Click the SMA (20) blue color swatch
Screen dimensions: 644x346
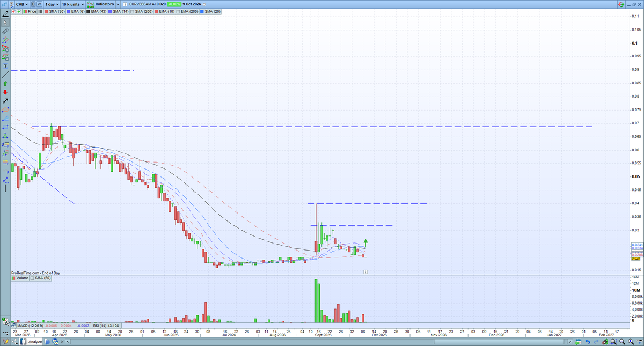coord(202,11)
